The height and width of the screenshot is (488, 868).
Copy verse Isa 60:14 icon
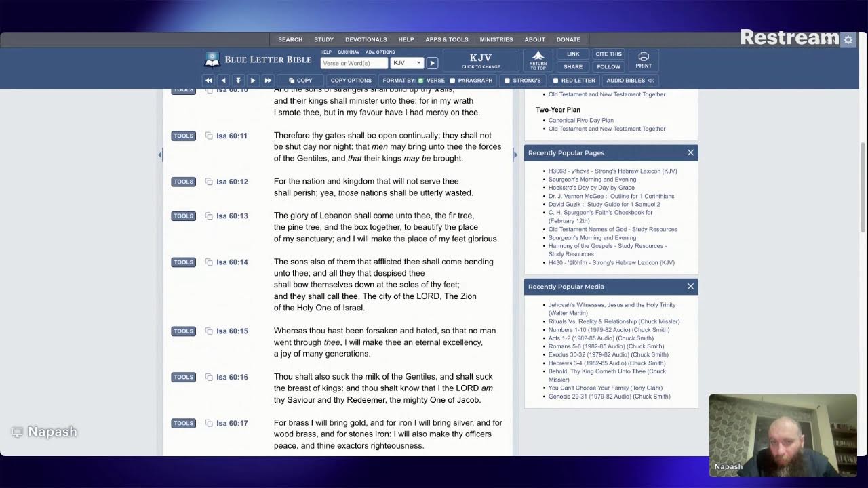point(209,262)
